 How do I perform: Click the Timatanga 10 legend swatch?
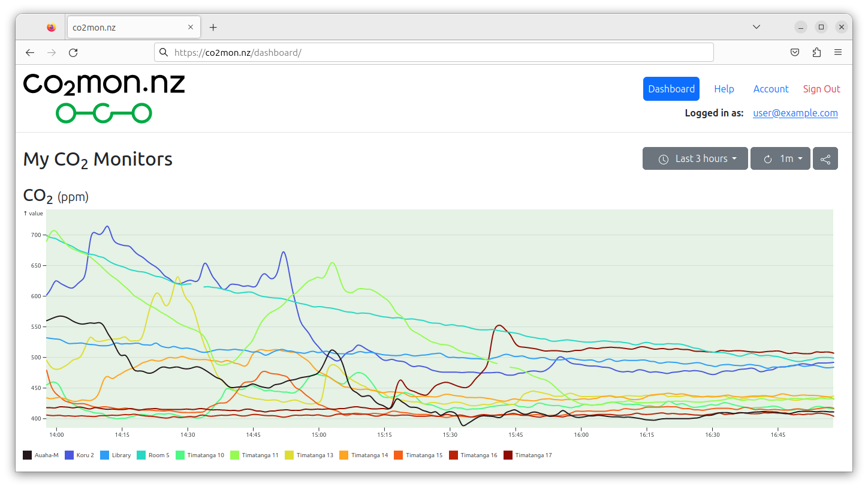pyautogui.click(x=180, y=455)
